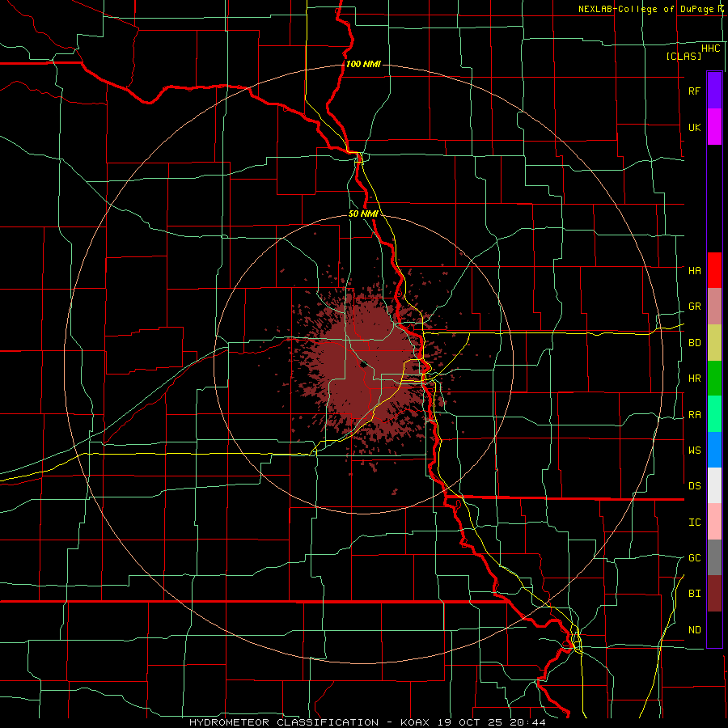
Task: Click the 'IC' legend label
Action: pyautogui.click(x=694, y=523)
